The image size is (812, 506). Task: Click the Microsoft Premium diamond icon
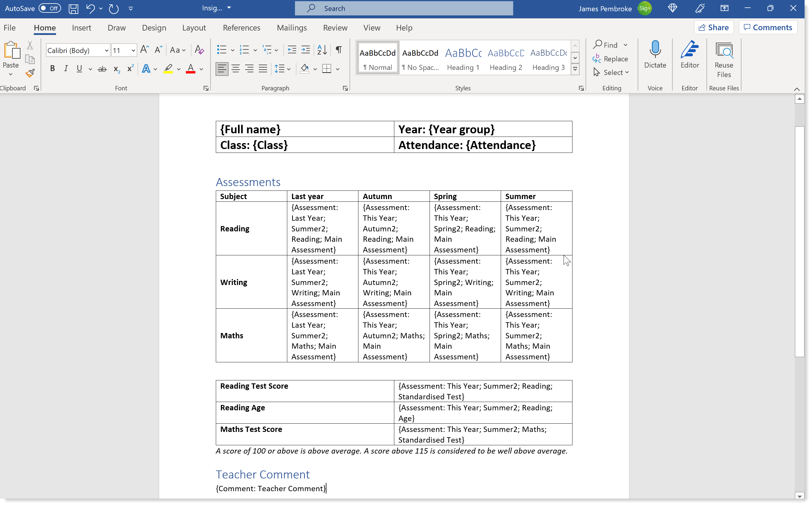pos(673,8)
